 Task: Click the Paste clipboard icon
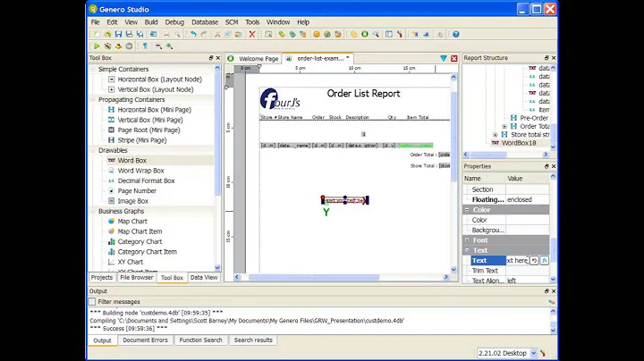tap(239, 35)
